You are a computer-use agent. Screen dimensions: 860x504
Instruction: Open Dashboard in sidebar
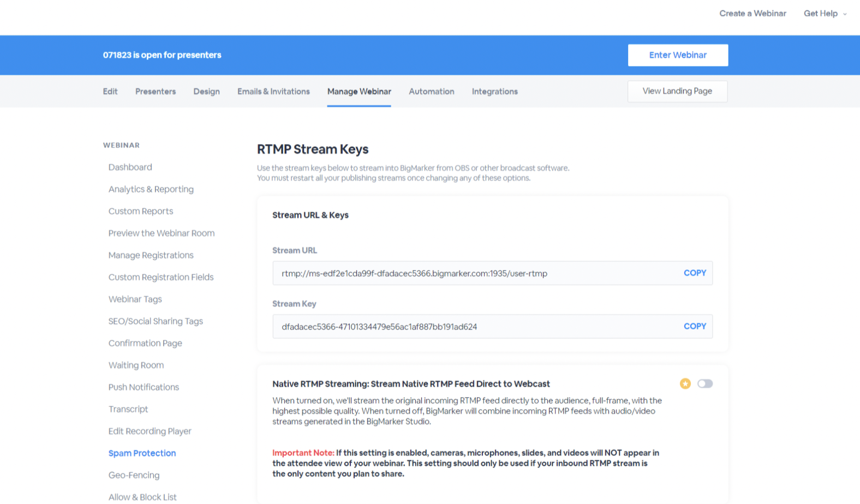130,167
